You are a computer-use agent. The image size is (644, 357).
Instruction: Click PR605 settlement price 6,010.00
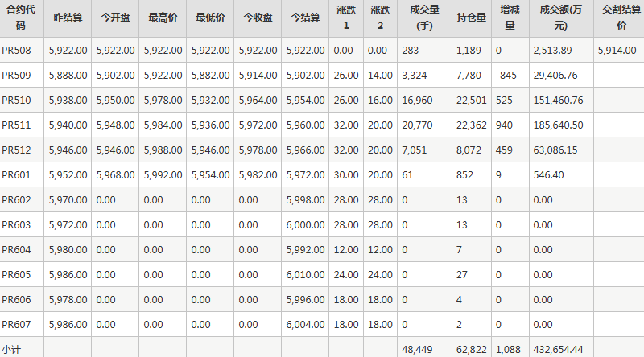(x=305, y=274)
